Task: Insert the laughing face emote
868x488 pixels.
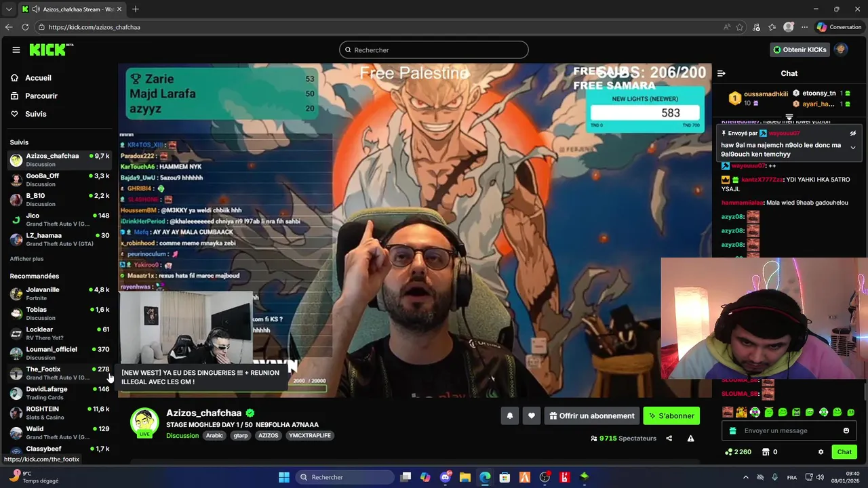Action: 728,412
